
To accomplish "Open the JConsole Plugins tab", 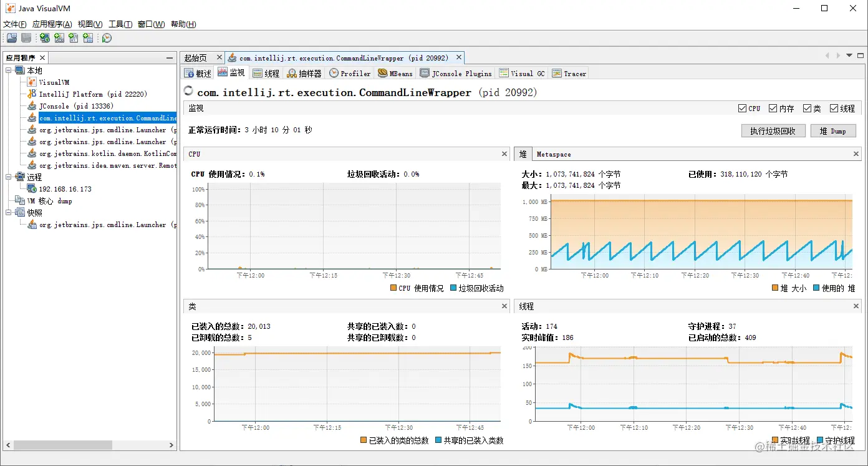I will 456,73.
